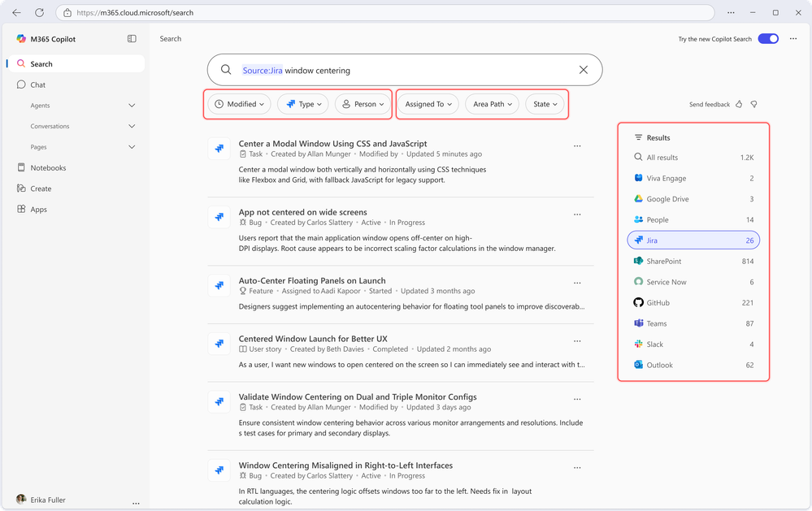812x511 pixels.
Task: Click the Search breadcrumb heading at top
Action: click(171, 39)
